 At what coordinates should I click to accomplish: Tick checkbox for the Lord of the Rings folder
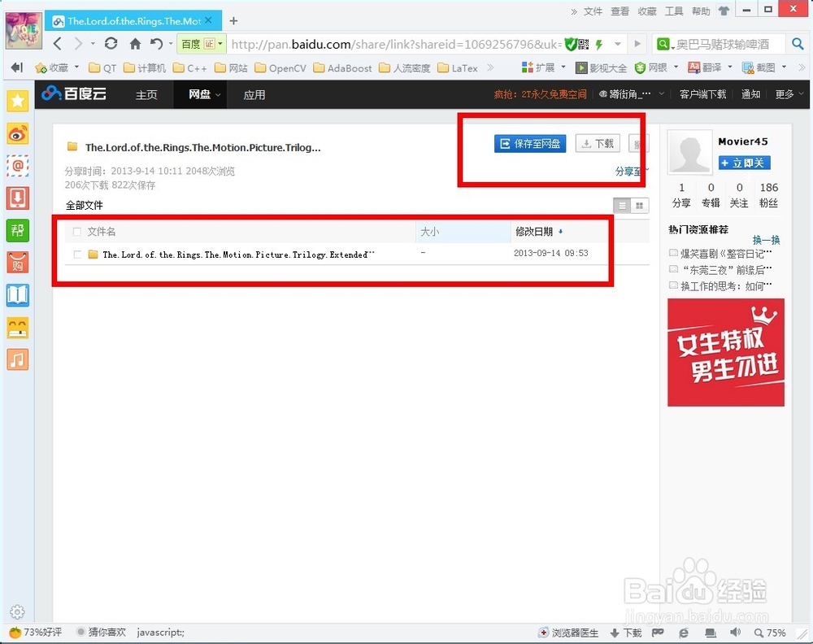coord(77,255)
